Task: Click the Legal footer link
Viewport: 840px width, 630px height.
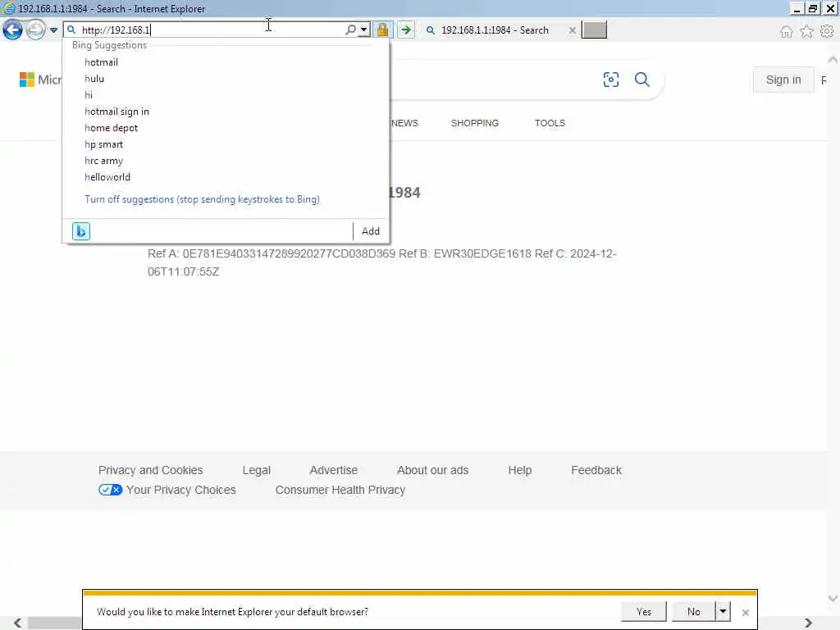Action: click(x=256, y=470)
